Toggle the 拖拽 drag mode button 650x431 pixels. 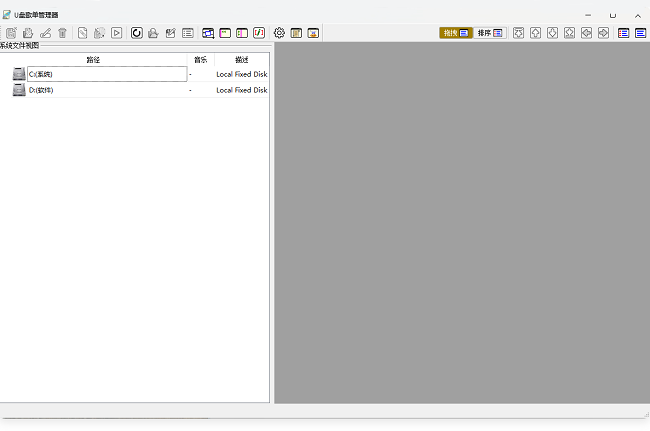[x=455, y=33]
